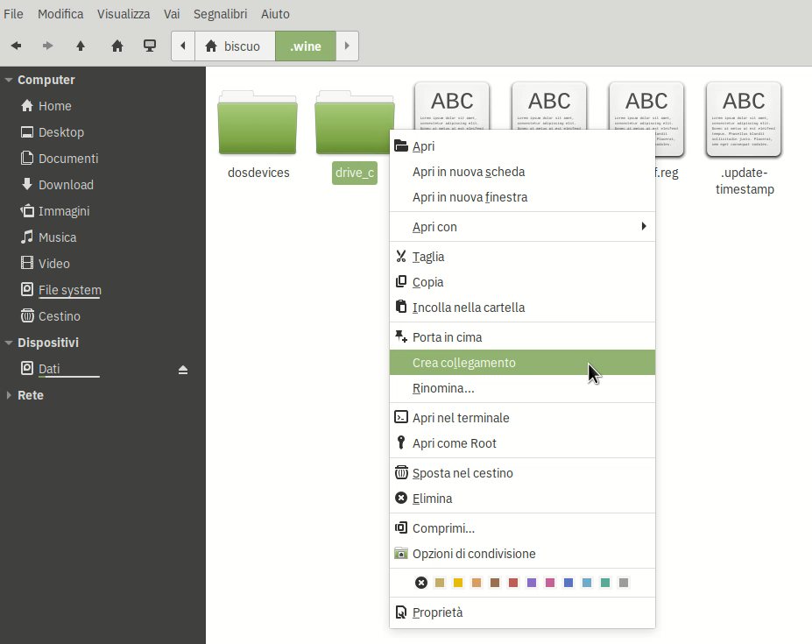Viewport: 812px width, 644px height.
Task: Pick the yellow folder color swatch
Action: click(x=458, y=583)
